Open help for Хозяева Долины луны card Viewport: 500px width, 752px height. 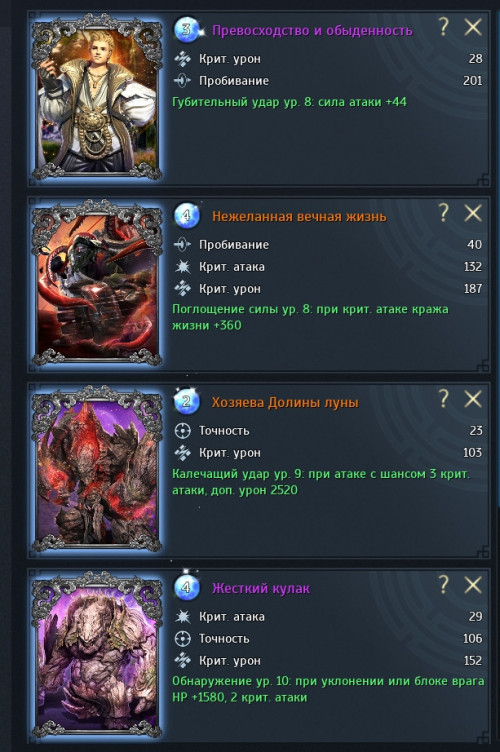point(444,399)
